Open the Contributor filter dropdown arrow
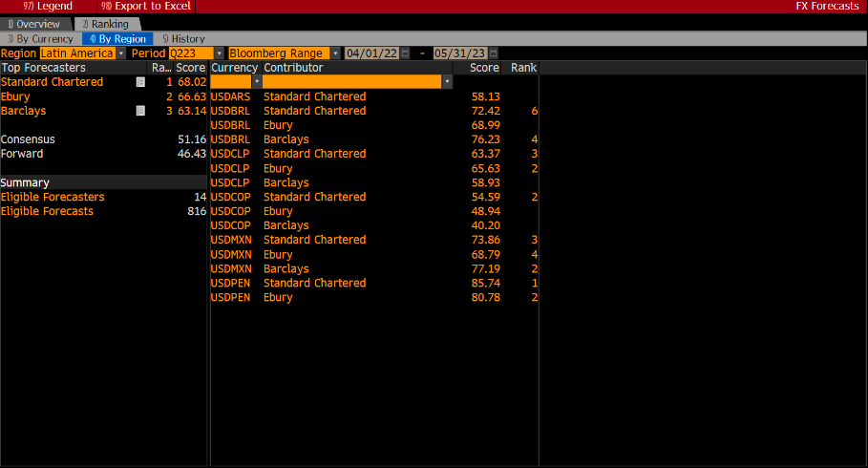This screenshot has height=468, width=868. coord(447,82)
